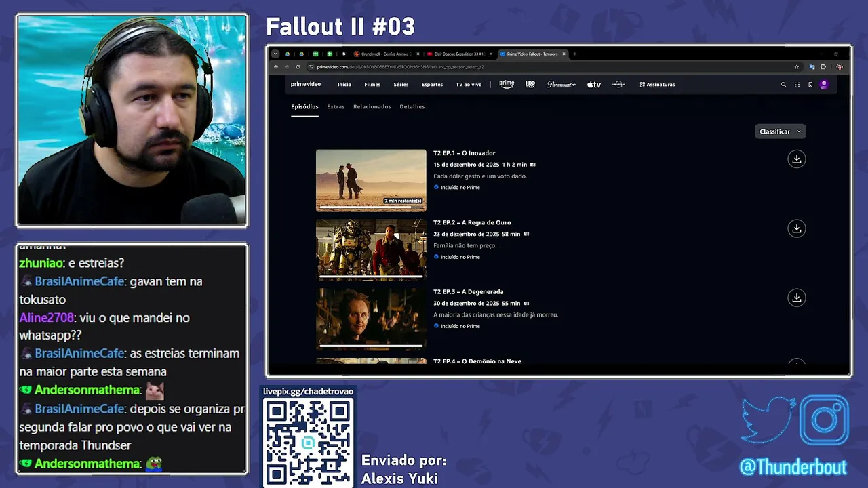Click the date '30 de dezembro de 2025'
This screenshot has width=868, height=488.
click(467, 304)
